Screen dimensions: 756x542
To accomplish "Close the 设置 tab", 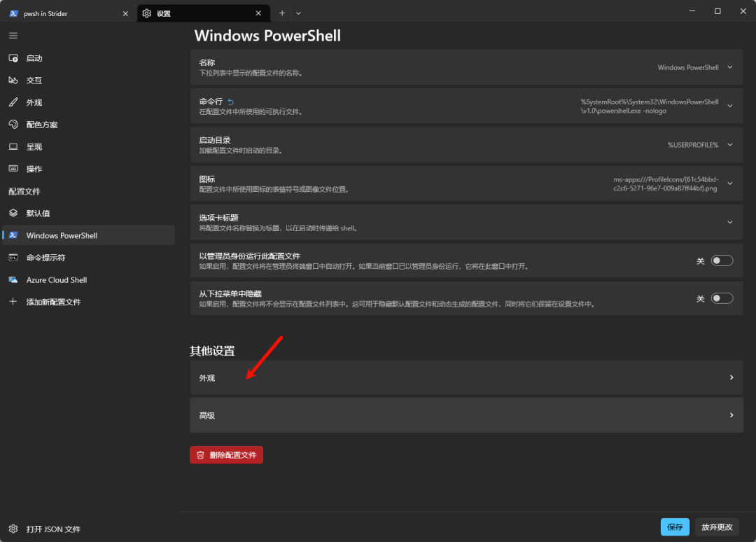I will pyautogui.click(x=258, y=13).
